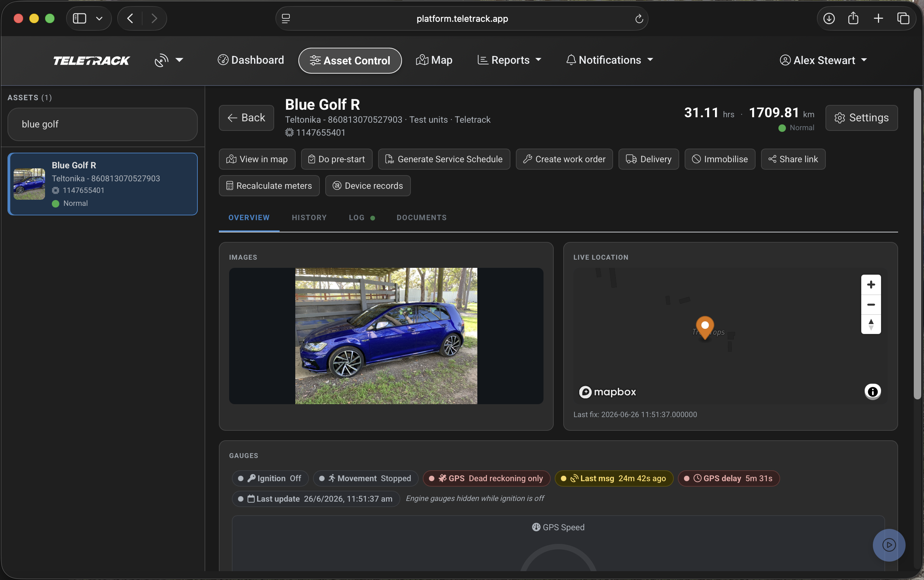
Task: Click the Engine gauges hidden while ignition is off text
Action: coord(475,498)
